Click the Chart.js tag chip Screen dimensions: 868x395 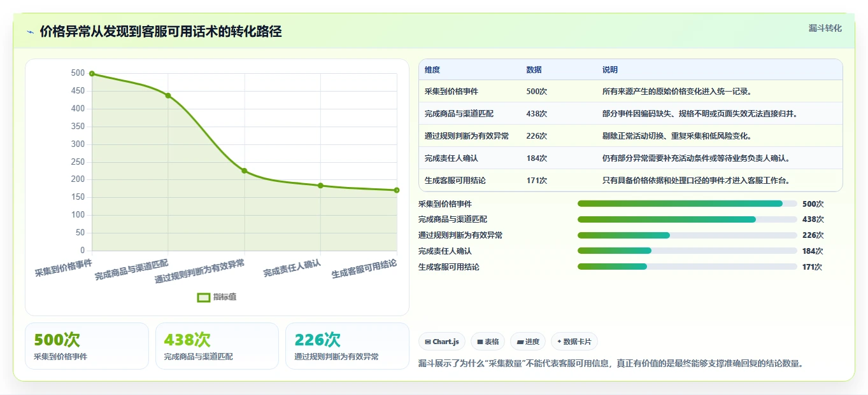point(442,342)
